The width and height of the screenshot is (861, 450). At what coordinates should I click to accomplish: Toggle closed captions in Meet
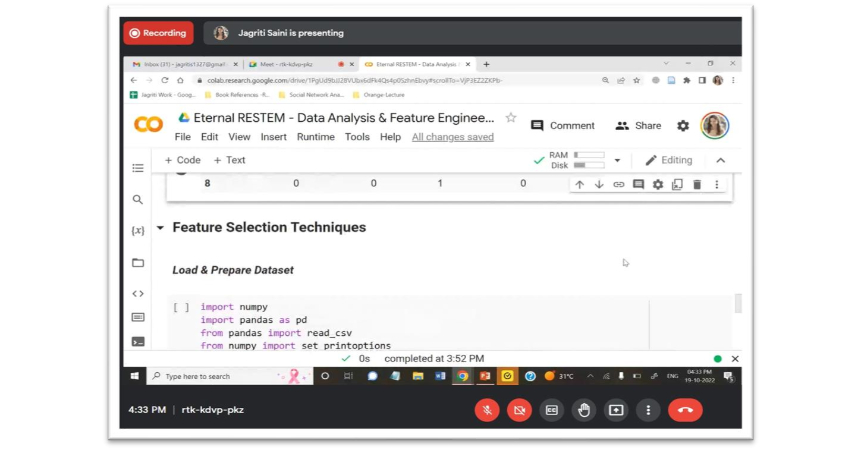551,410
